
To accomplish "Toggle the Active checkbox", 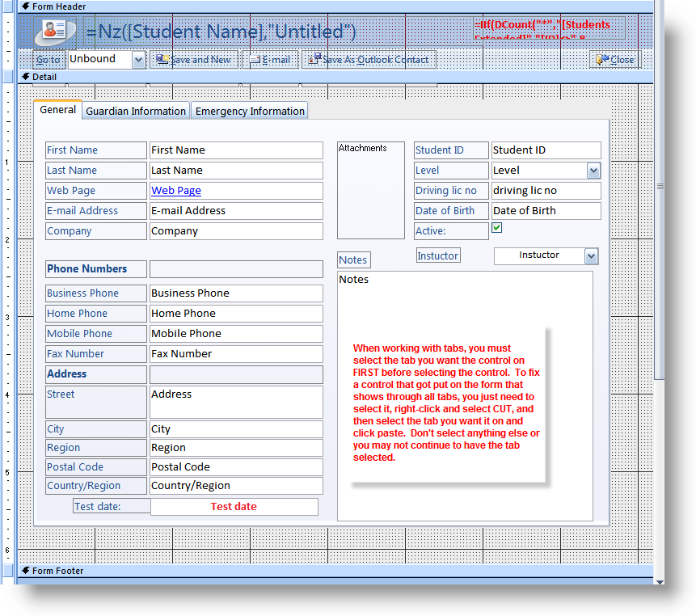I will [497, 228].
